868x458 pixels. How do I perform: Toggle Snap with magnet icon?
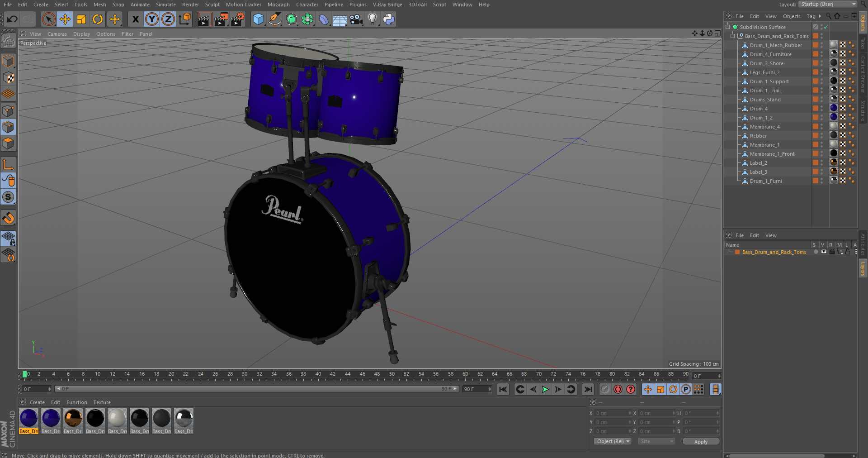(x=8, y=218)
